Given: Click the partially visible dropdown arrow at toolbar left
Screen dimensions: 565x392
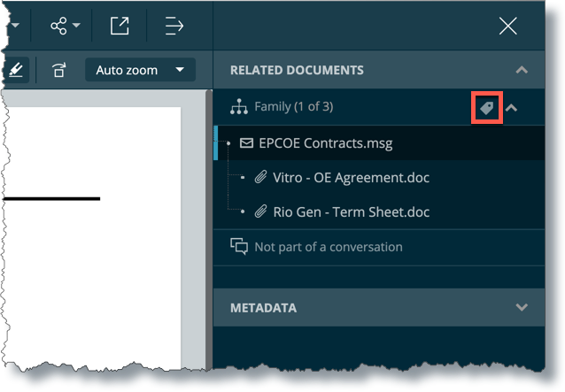Looking at the screenshot, I should [15, 26].
